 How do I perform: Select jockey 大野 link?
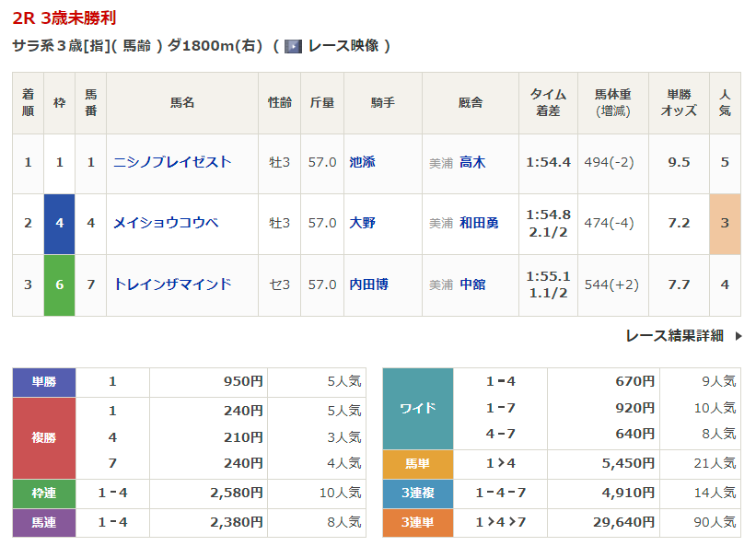362,223
